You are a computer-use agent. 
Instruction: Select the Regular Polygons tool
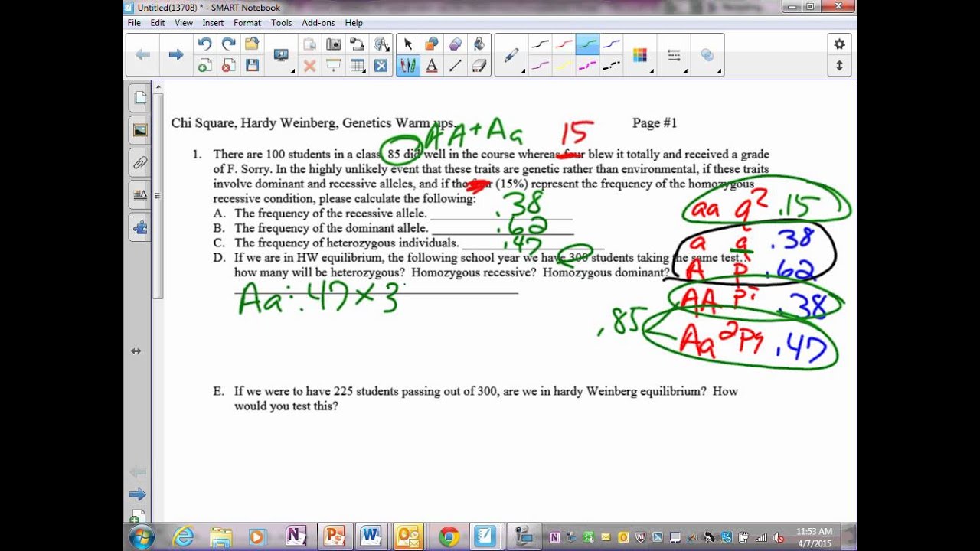[x=456, y=44]
